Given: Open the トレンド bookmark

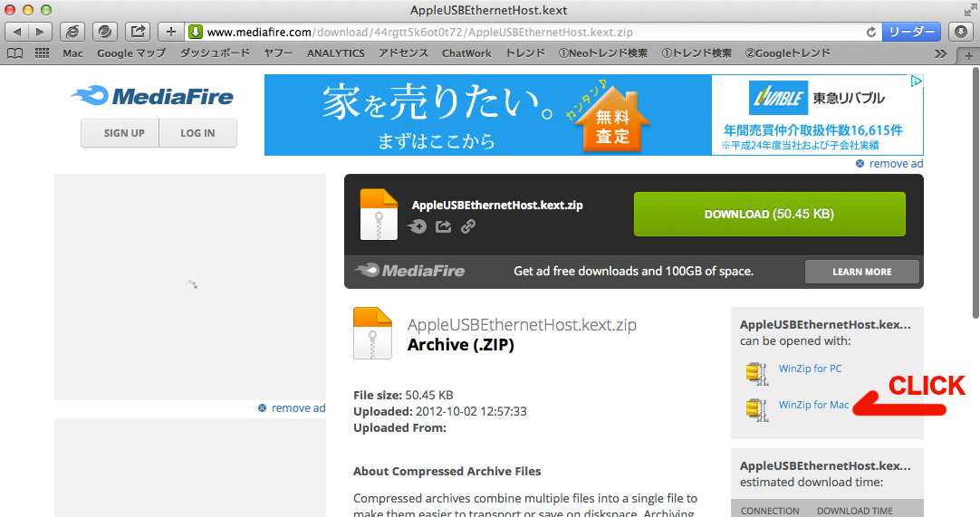Looking at the screenshot, I should [x=525, y=53].
